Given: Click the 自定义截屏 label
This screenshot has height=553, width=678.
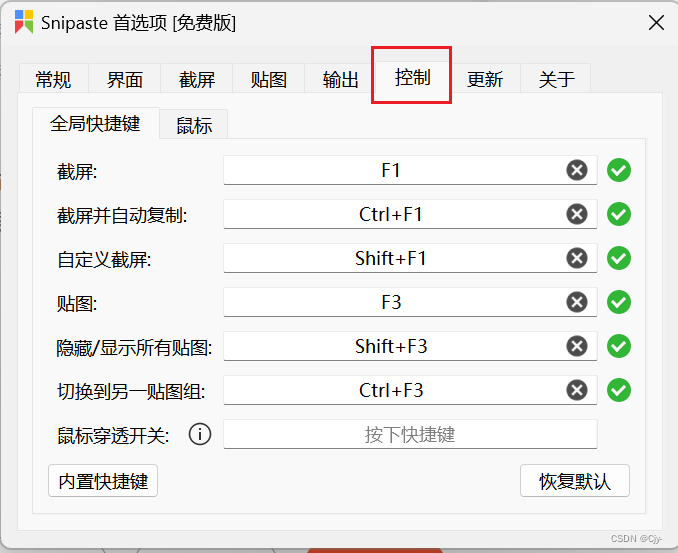Looking at the screenshot, I should [104, 259].
